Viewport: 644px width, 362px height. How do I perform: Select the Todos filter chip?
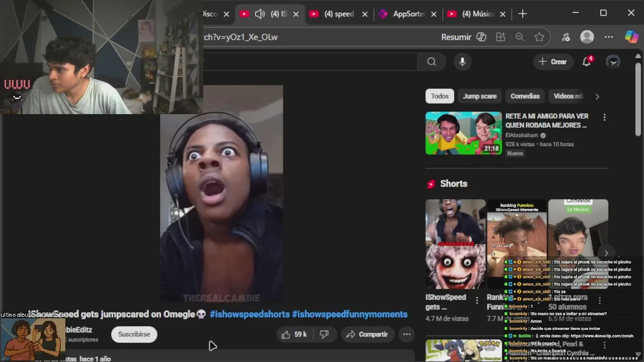[440, 96]
